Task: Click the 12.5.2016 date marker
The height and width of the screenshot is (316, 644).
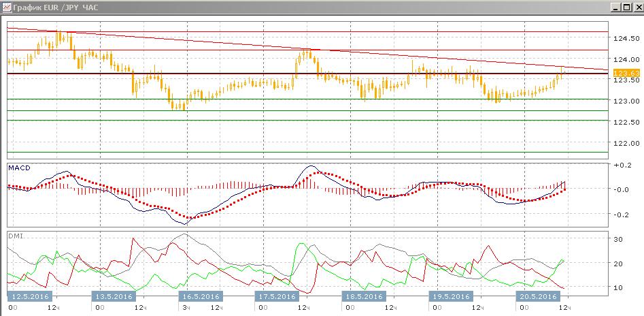Action: (x=29, y=296)
